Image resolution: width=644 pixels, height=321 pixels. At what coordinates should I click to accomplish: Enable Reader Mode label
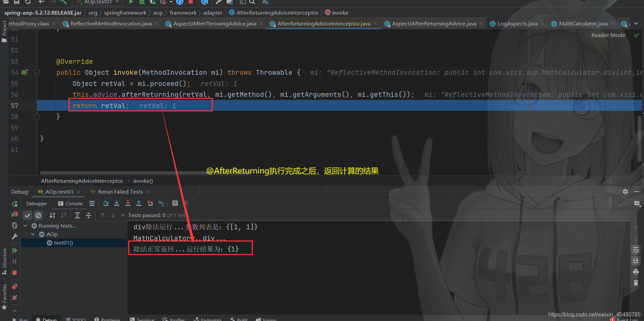[608, 35]
